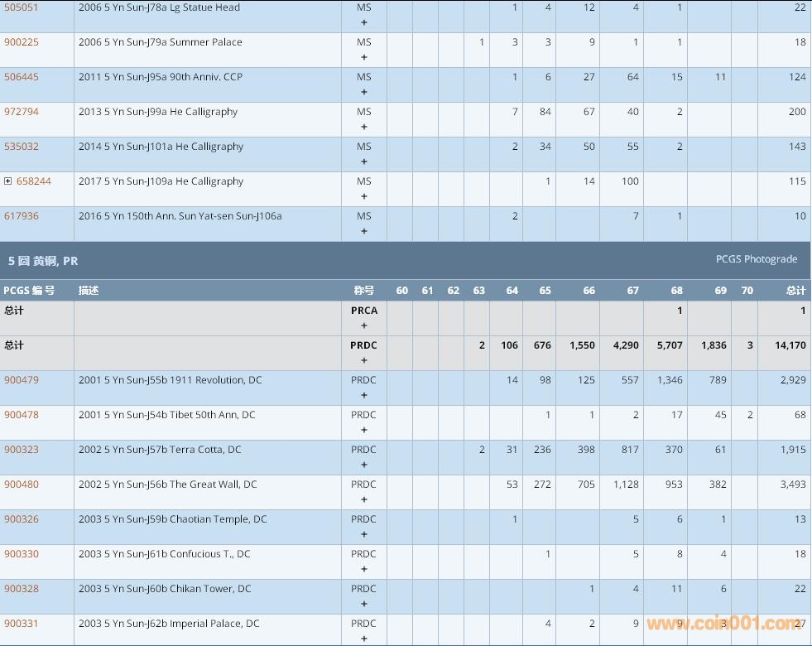Open the 900480 Great Wall coin link
This screenshot has width=812, height=646.
[22, 485]
